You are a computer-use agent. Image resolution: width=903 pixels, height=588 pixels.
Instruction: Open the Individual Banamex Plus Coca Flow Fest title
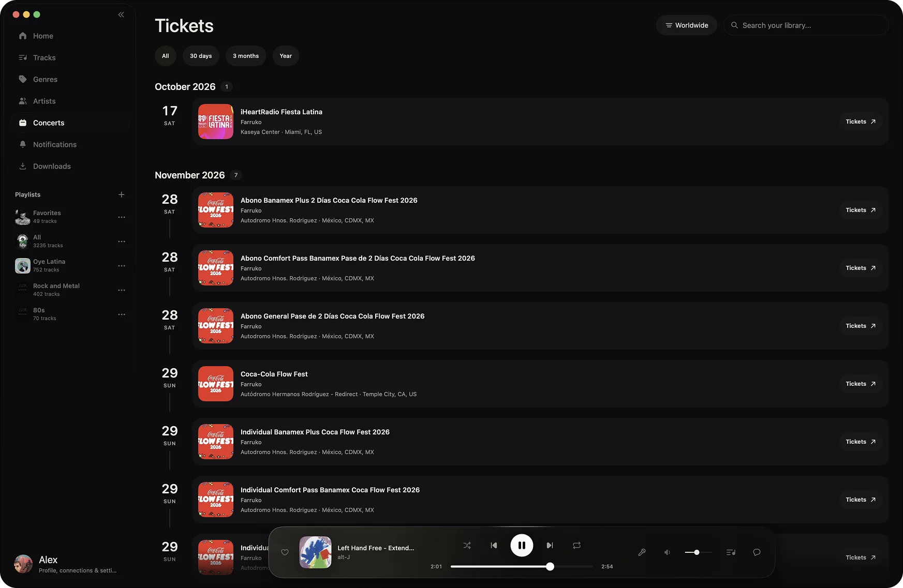315,432
